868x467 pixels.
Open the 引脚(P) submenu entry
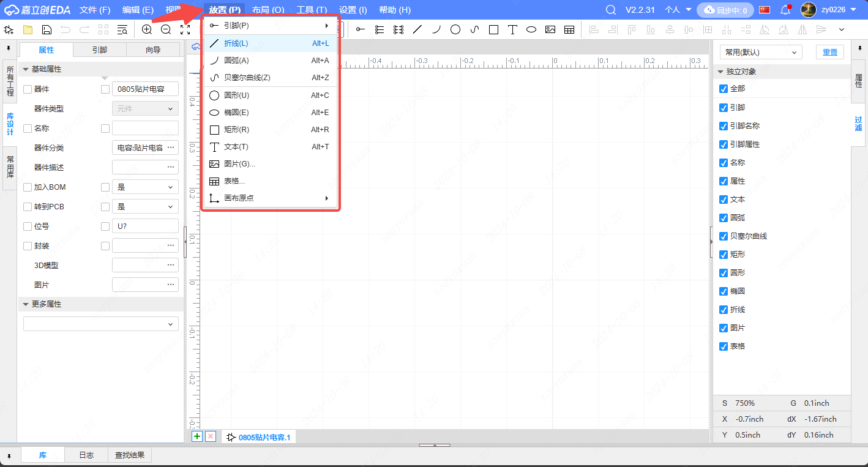(x=270, y=26)
